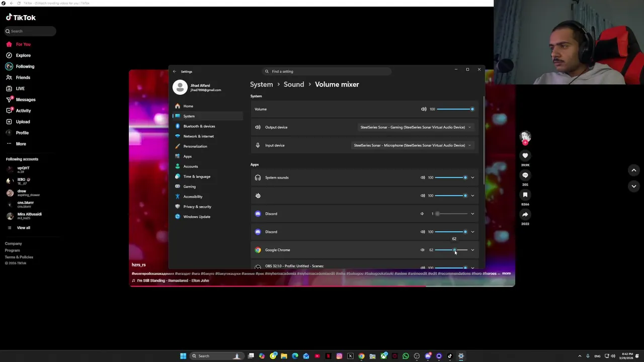Open WhatsApp from taskbar
This screenshot has height=362, width=644.
pyautogui.click(x=406, y=356)
